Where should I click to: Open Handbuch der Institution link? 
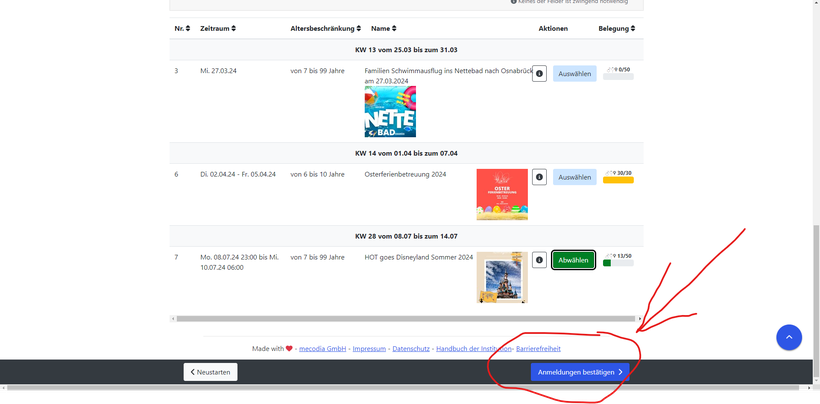pyautogui.click(x=474, y=349)
